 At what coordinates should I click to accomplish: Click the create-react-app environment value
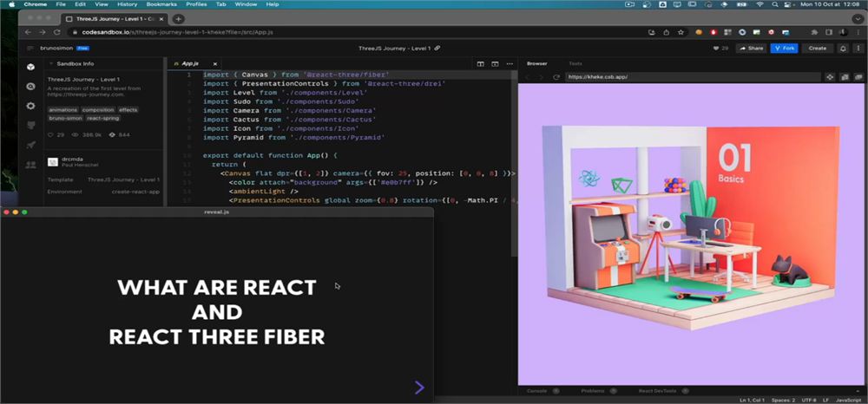pos(135,192)
